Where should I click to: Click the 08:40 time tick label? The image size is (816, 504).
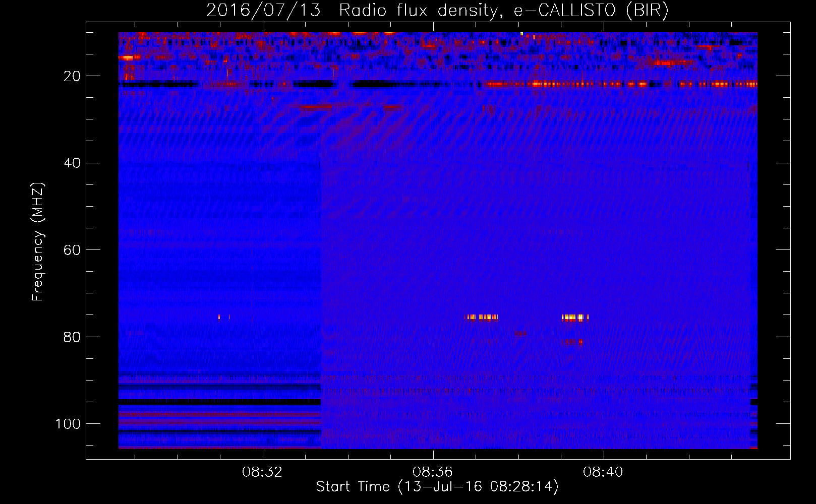pos(603,472)
